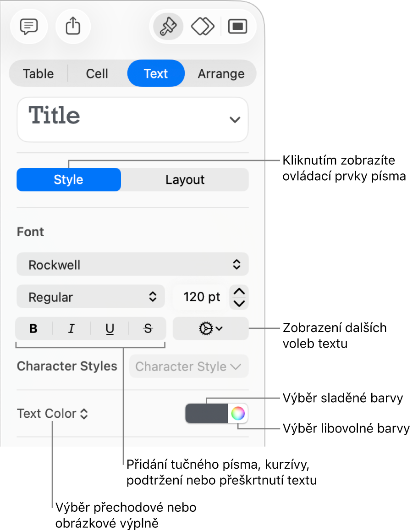Switch to the Arrange tab

[x=221, y=73]
